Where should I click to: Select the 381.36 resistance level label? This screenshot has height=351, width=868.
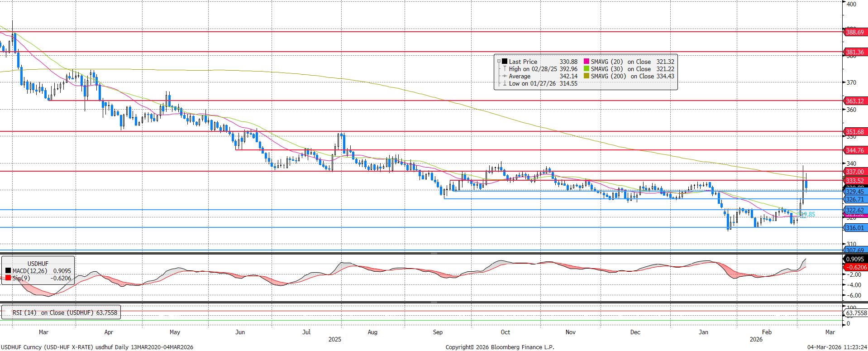[x=855, y=52]
